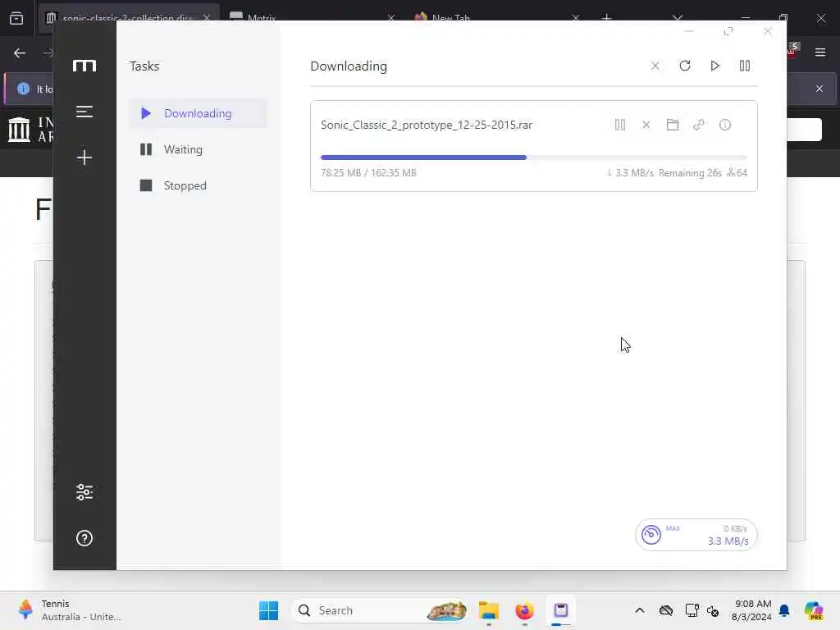Screen dimensions: 840x630
Task: Select the Sonic_Classic_2_prototype_12-25-2015.rar file name
Action: (427, 125)
